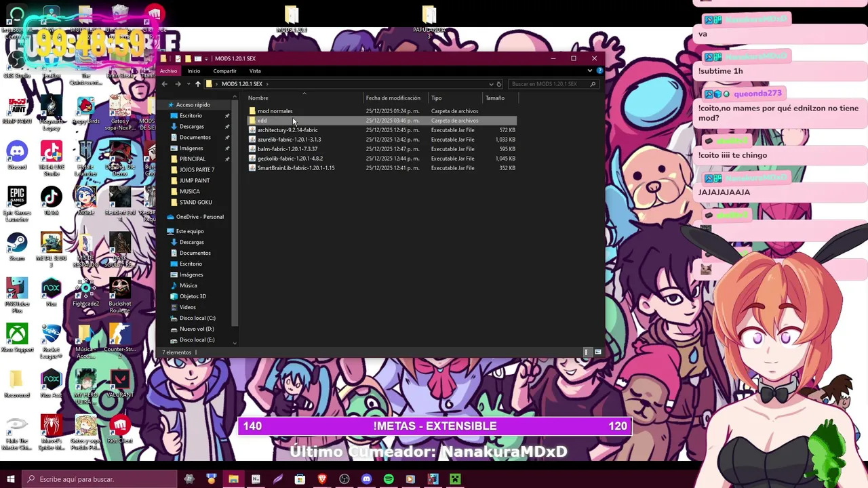Image resolution: width=868 pixels, height=488 pixels.
Task: Launch the Counter-Strike 2 desktop icon
Action: coord(119,341)
